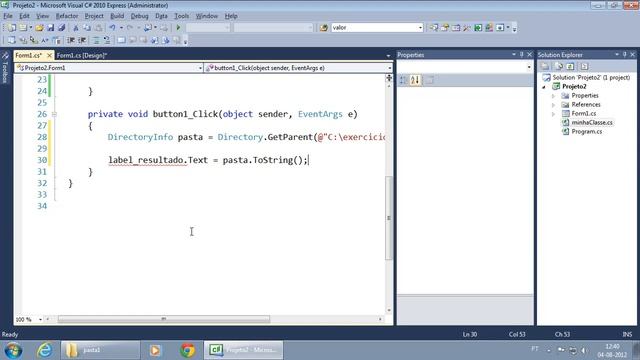This screenshot has width=640, height=360.
Task: Click Properties icon in Solution Explorer toolbar
Action: click(545, 67)
